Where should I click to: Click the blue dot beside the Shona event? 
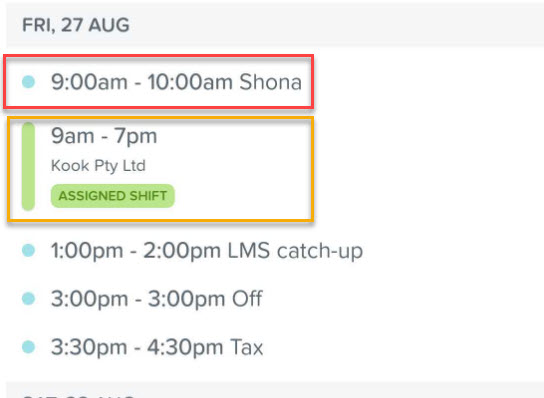click(x=28, y=82)
